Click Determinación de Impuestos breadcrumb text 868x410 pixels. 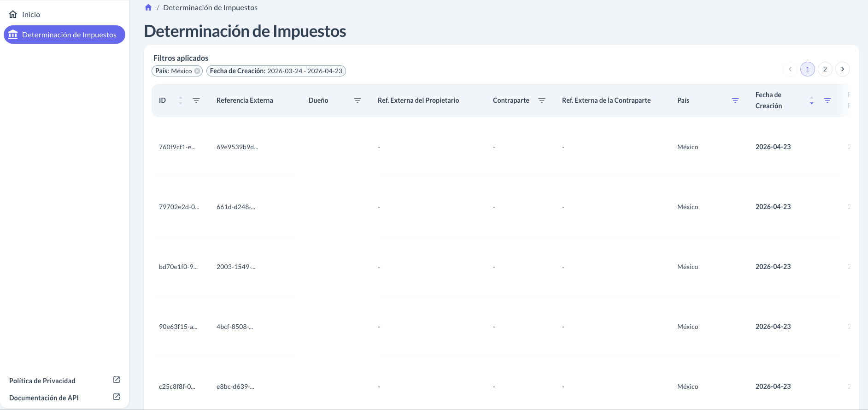pos(210,7)
